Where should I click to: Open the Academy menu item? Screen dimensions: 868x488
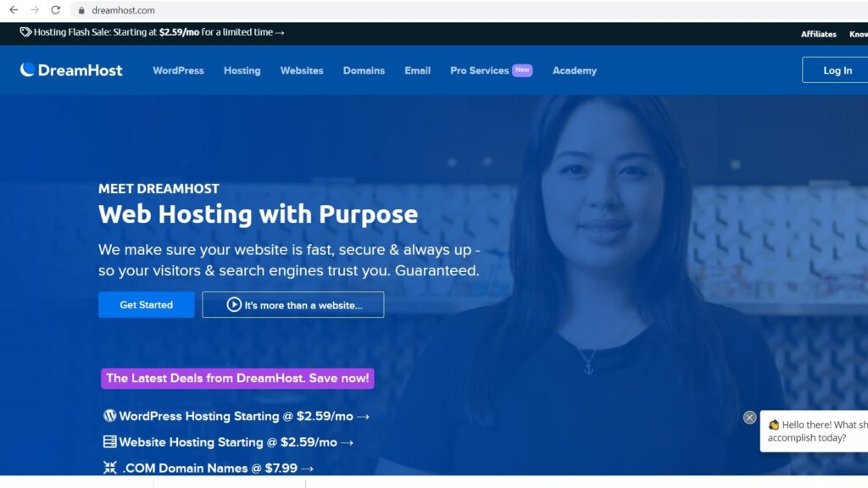pos(575,71)
